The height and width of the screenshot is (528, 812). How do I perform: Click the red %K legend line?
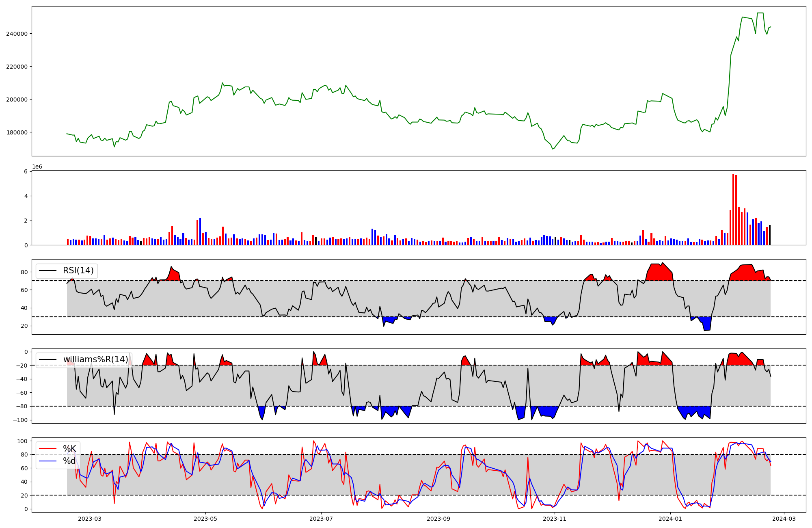pyautogui.click(x=48, y=449)
